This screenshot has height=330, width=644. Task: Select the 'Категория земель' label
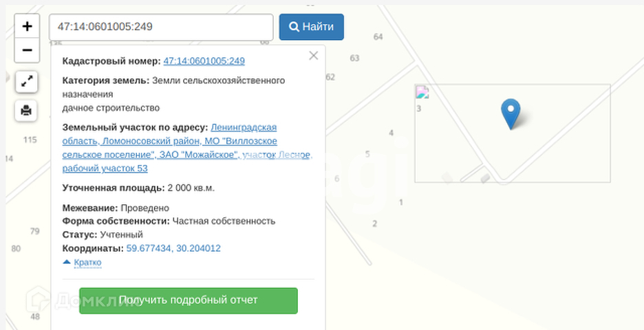tap(106, 80)
